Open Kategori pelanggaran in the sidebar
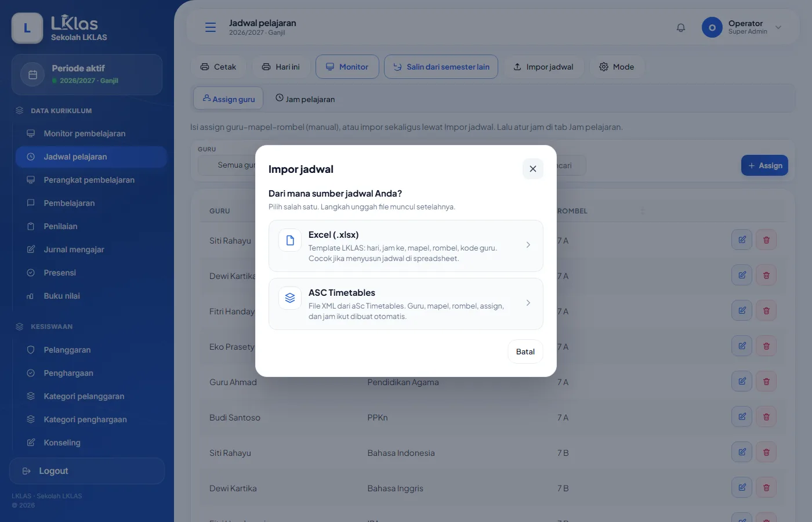The height and width of the screenshot is (522, 812). click(x=91, y=396)
